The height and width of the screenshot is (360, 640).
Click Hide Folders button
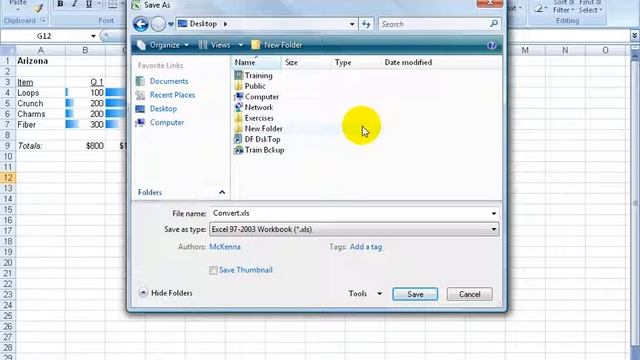[166, 293]
